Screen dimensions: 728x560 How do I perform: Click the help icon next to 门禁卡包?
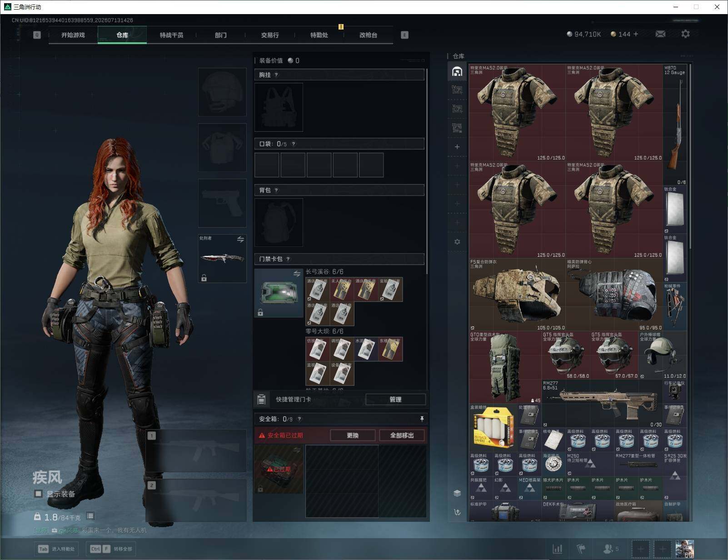[288, 259]
